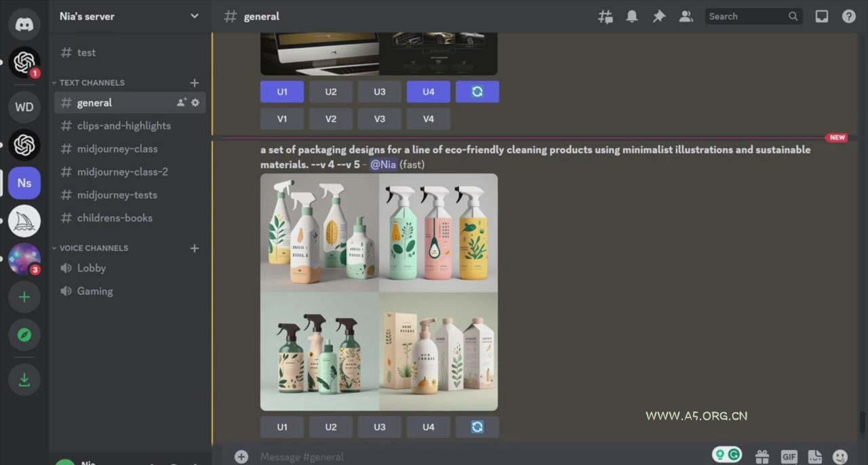Toggle the member list icon
Viewport: 868px width, 465px height.
686,16
